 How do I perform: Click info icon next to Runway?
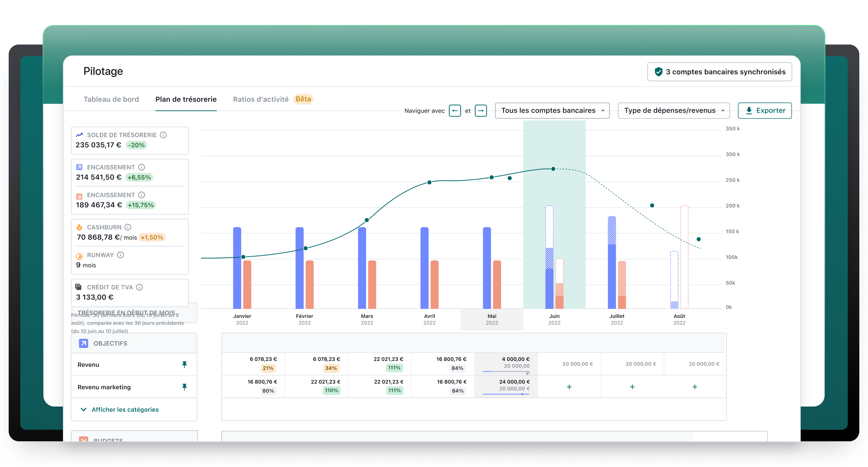click(x=121, y=255)
